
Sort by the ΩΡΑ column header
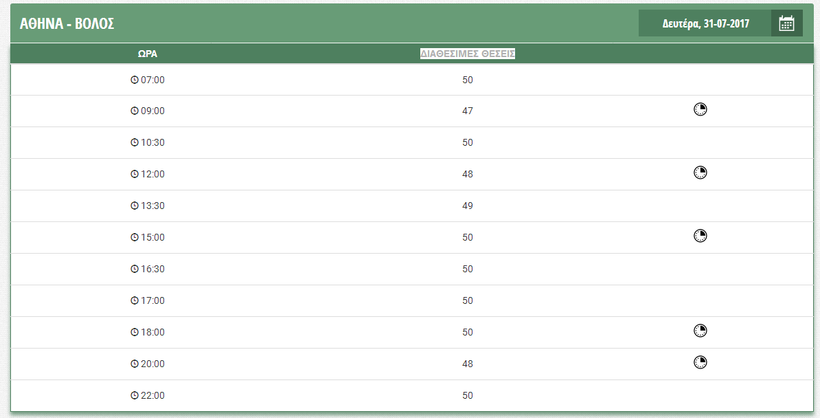148,53
